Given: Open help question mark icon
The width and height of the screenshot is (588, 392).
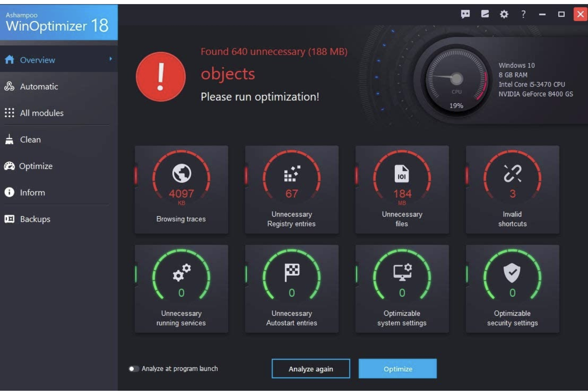Looking at the screenshot, I should point(523,14).
